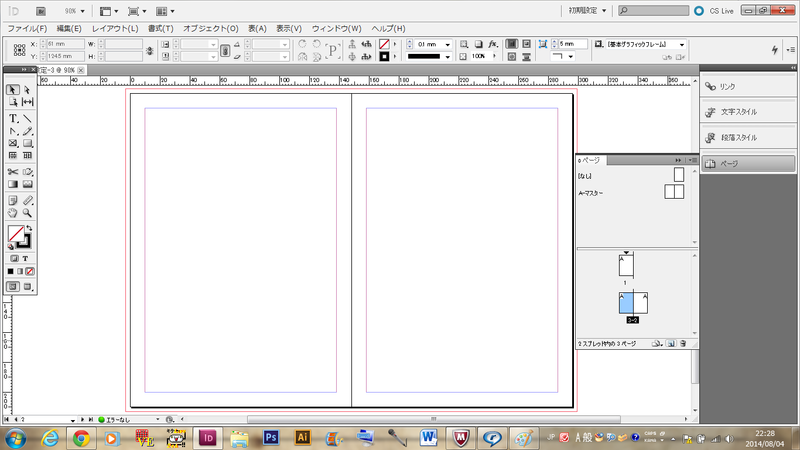Image resolution: width=800 pixels, height=450 pixels.
Task: Toggle formatting affects text button
Action: click(25, 259)
